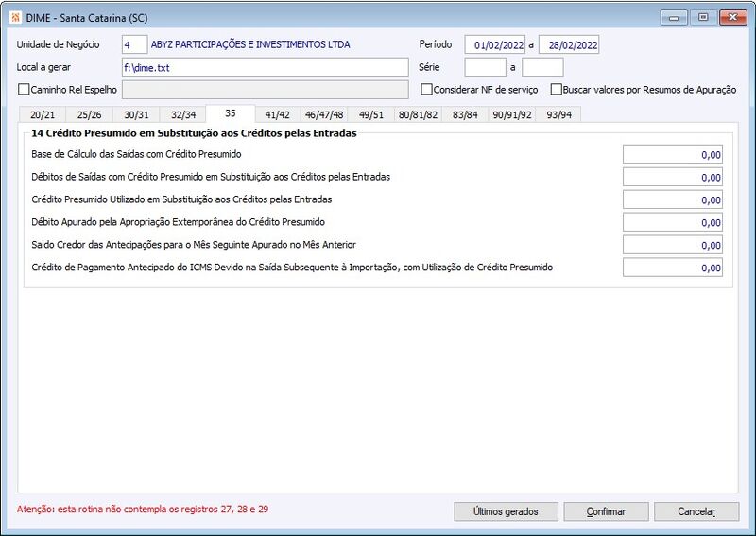Select the 30/31 tab
Image resolution: width=756 pixels, height=536 pixels.
tap(136, 114)
